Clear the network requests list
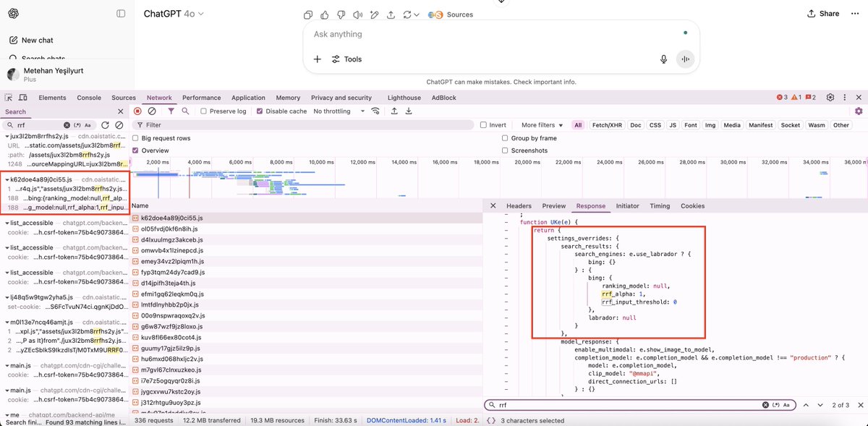868x426 pixels. click(x=150, y=111)
